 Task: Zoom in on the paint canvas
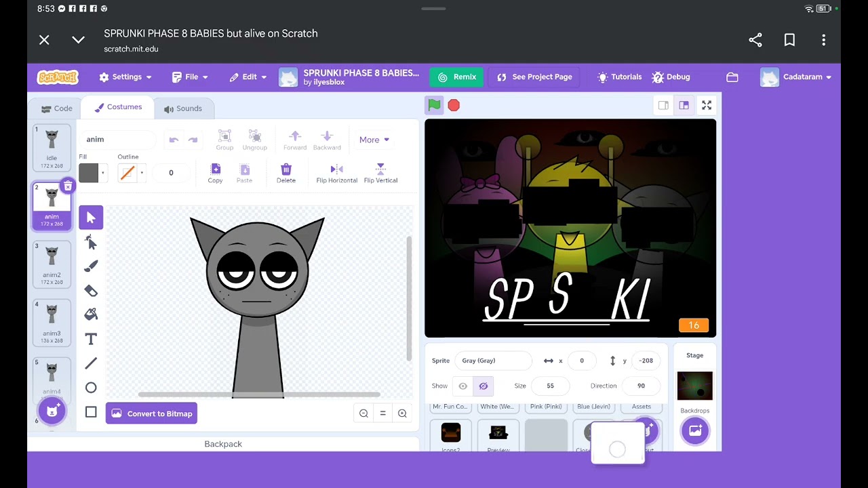[402, 413]
